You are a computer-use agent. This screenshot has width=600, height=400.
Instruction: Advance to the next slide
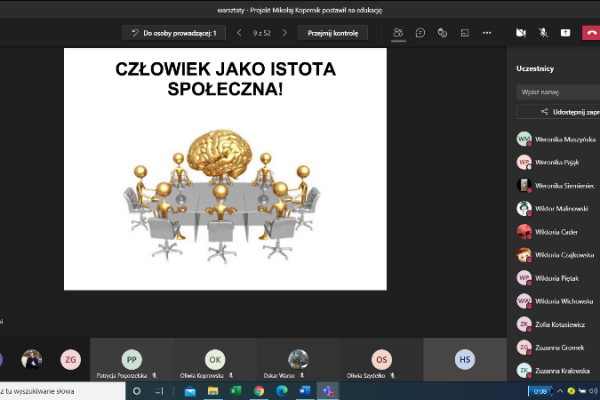(285, 33)
